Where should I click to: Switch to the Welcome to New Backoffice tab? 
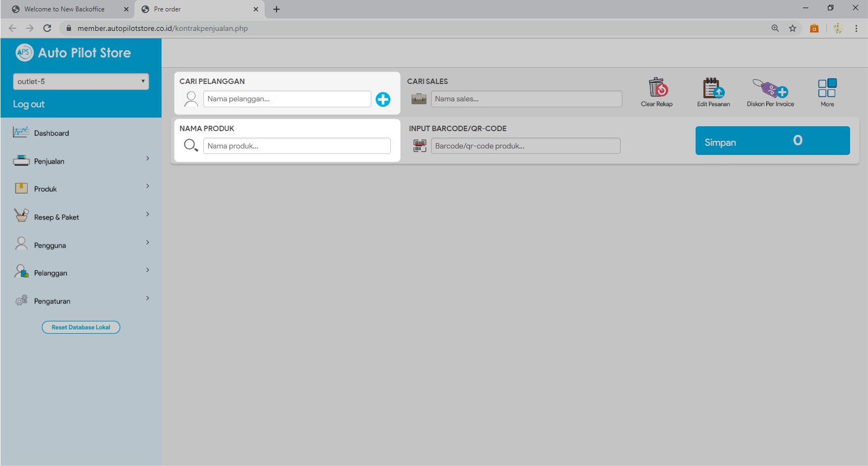point(65,9)
